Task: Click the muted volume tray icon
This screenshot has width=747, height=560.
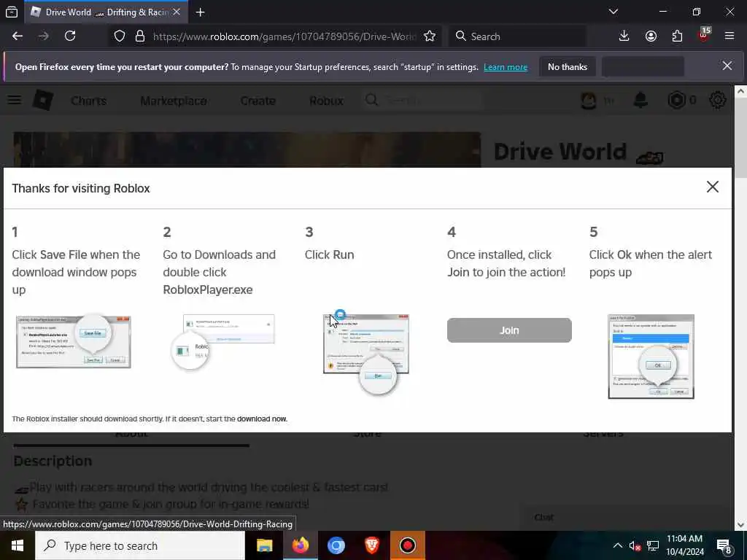Action: (x=635, y=546)
